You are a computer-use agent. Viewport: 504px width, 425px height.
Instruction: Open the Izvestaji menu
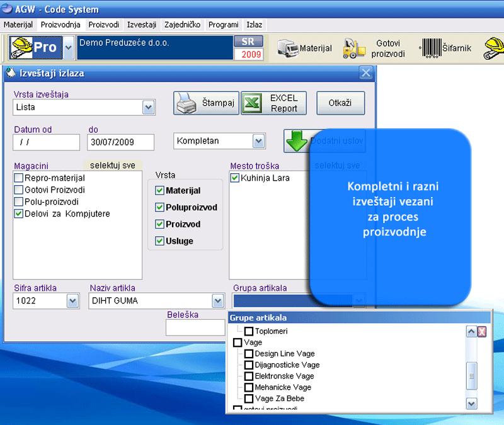[x=142, y=25]
